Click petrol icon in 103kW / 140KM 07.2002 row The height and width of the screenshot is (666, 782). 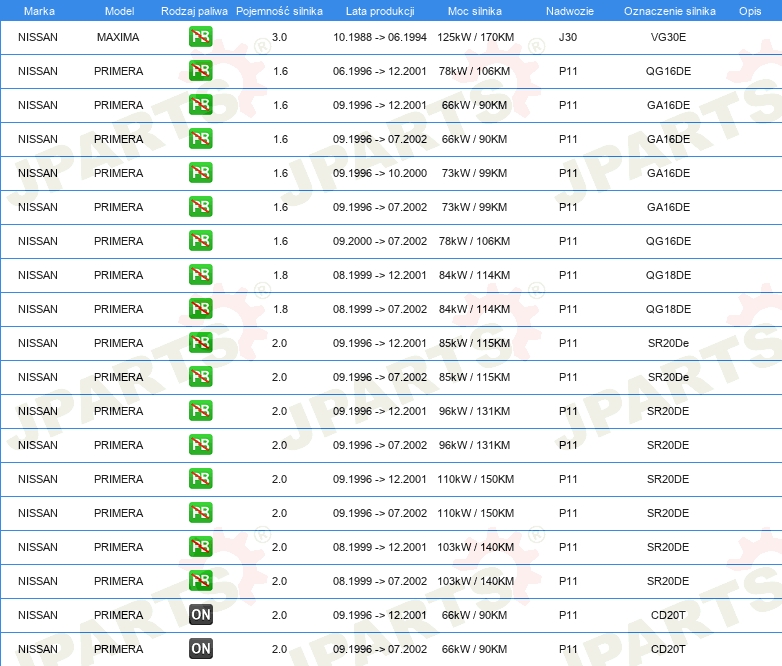tap(200, 581)
